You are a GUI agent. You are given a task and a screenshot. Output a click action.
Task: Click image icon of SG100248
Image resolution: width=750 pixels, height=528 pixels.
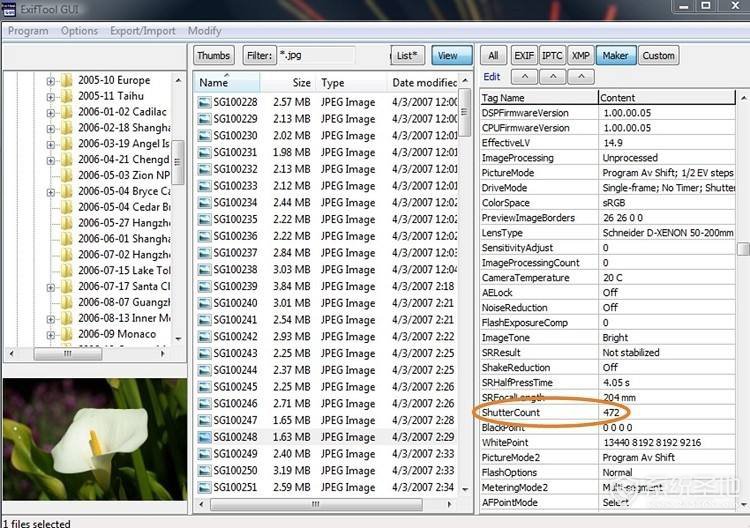tap(204, 437)
